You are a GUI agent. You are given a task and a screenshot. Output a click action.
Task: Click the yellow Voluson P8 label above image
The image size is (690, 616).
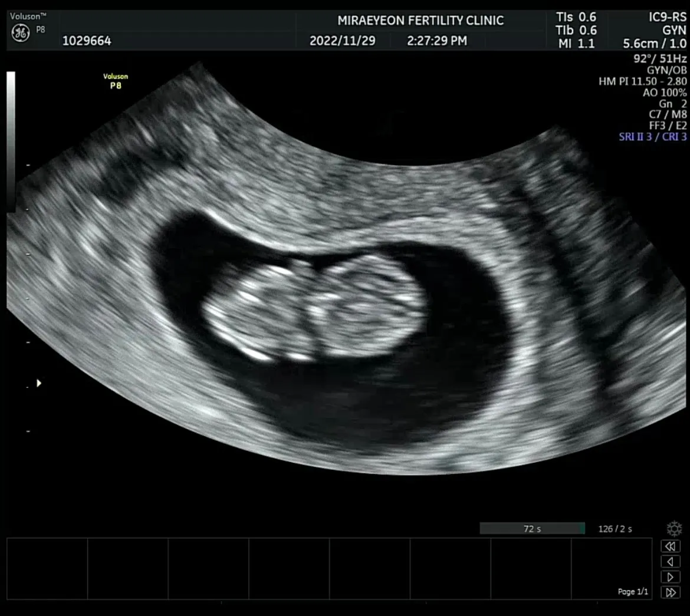(x=116, y=81)
